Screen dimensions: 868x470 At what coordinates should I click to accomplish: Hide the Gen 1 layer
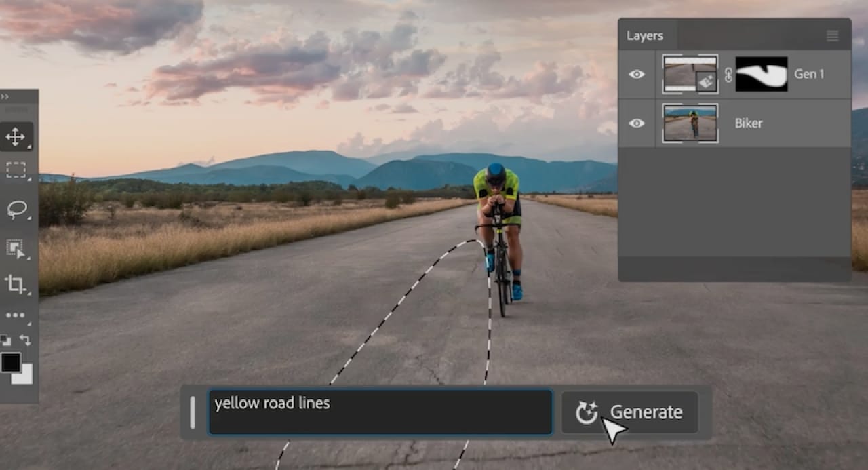(636, 75)
